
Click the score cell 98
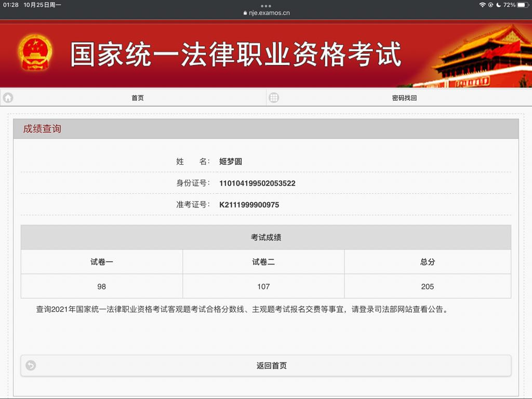coord(102,286)
